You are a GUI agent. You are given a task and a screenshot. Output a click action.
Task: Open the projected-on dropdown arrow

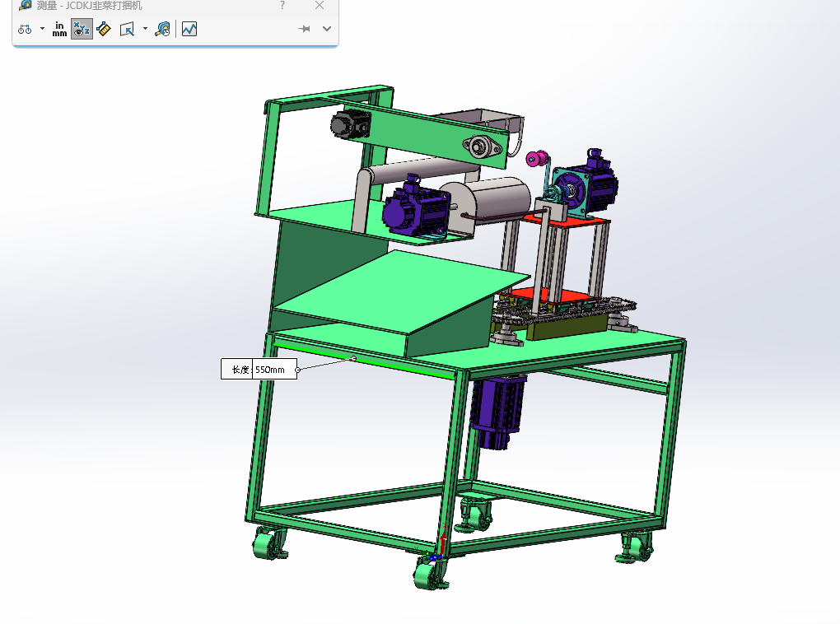pos(145,29)
